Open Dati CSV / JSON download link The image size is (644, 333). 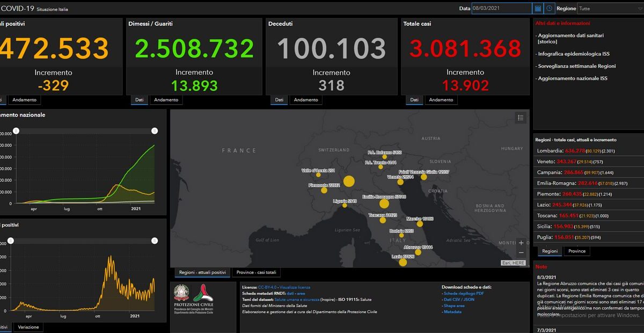pos(459,300)
